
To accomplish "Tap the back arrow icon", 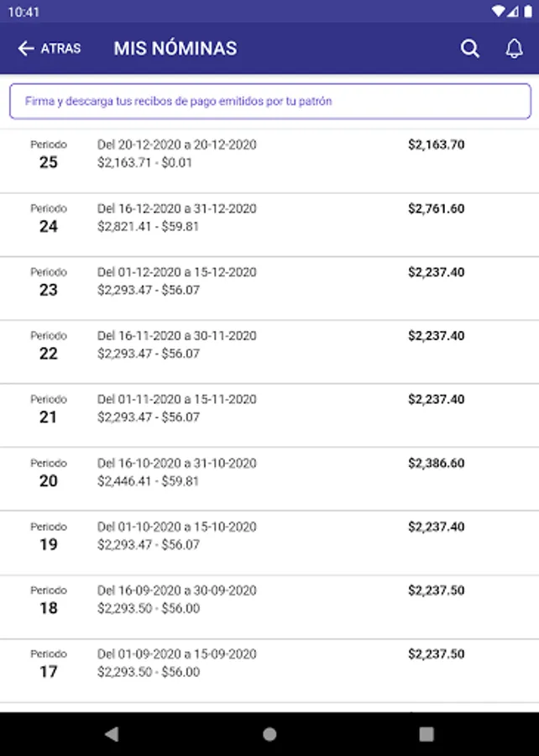I will coord(26,49).
